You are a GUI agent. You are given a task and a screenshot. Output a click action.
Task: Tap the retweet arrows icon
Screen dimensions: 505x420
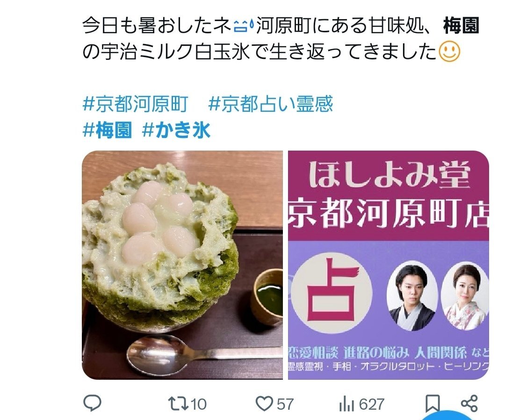pyautogui.click(x=178, y=404)
